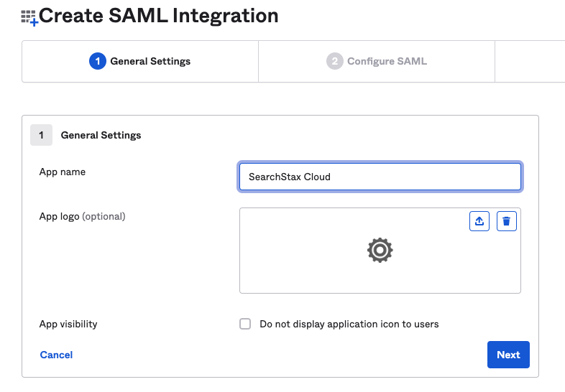
Task: Focus the App name text field
Action: [380, 177]
